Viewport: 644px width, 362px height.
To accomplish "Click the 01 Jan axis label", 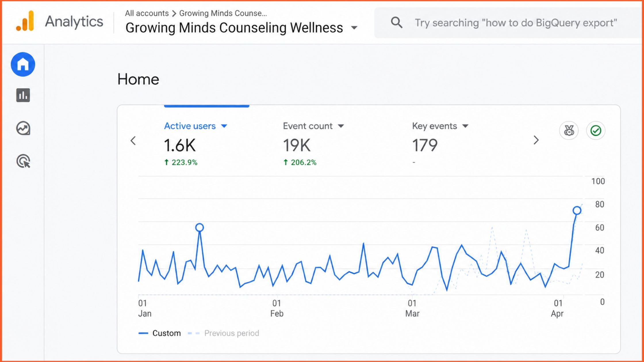I will coord(145,308).
